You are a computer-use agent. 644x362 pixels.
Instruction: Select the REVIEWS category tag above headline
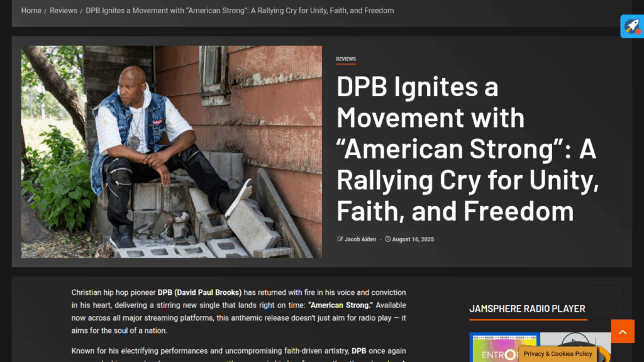(x=346, y=59)
